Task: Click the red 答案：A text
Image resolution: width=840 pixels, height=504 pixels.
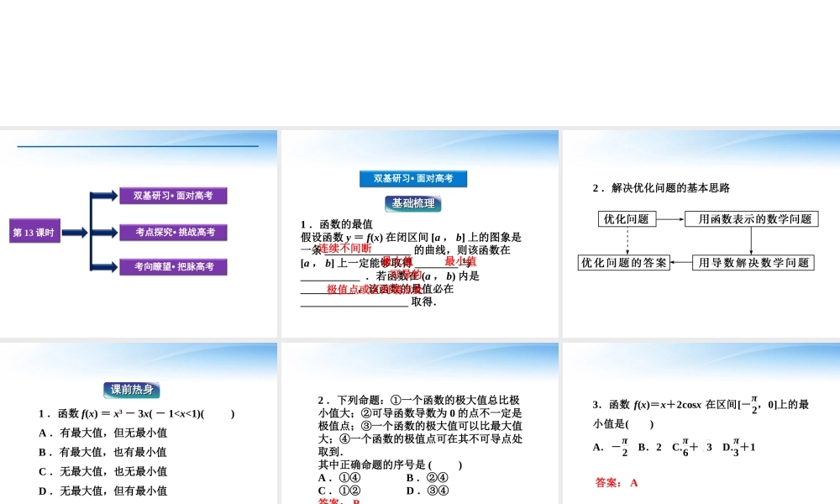Action: (x=617, y=482)
